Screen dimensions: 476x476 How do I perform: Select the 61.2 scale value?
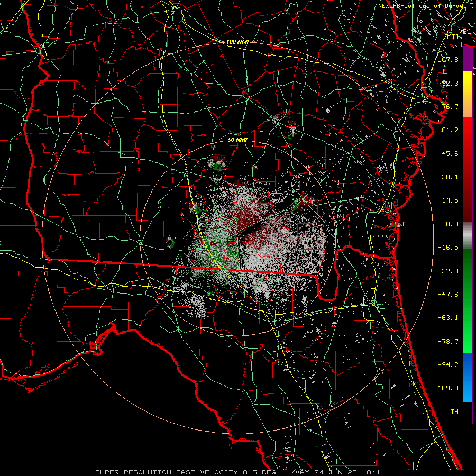pos(450,130)
